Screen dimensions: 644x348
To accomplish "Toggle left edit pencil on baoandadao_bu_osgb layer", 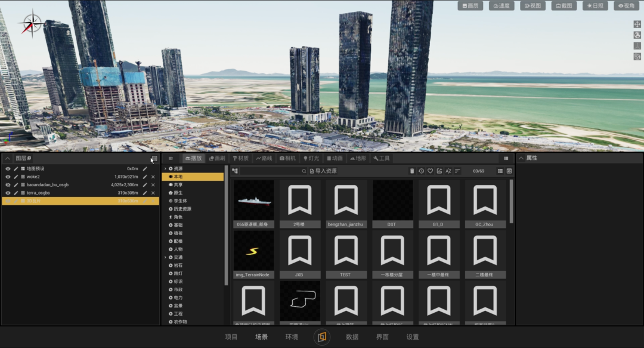I will coord(16,184).
